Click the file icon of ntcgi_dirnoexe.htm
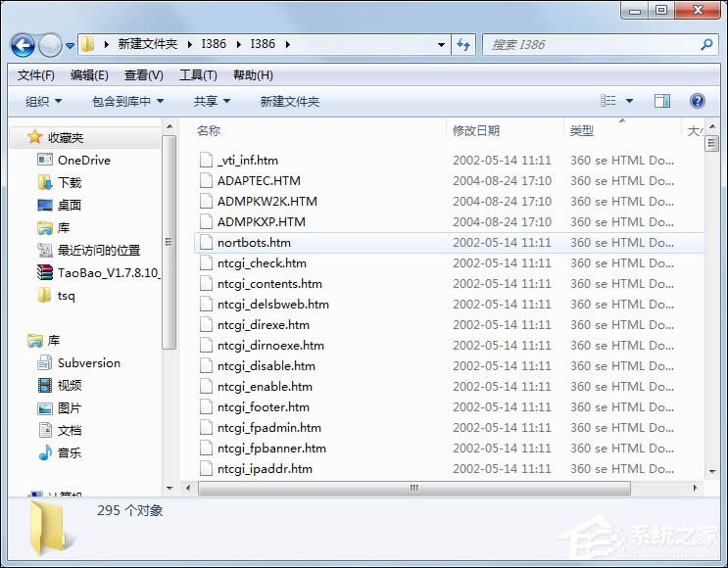Viewport: 728px width, 568px height. pyautogui.click(x=206, y=346)
